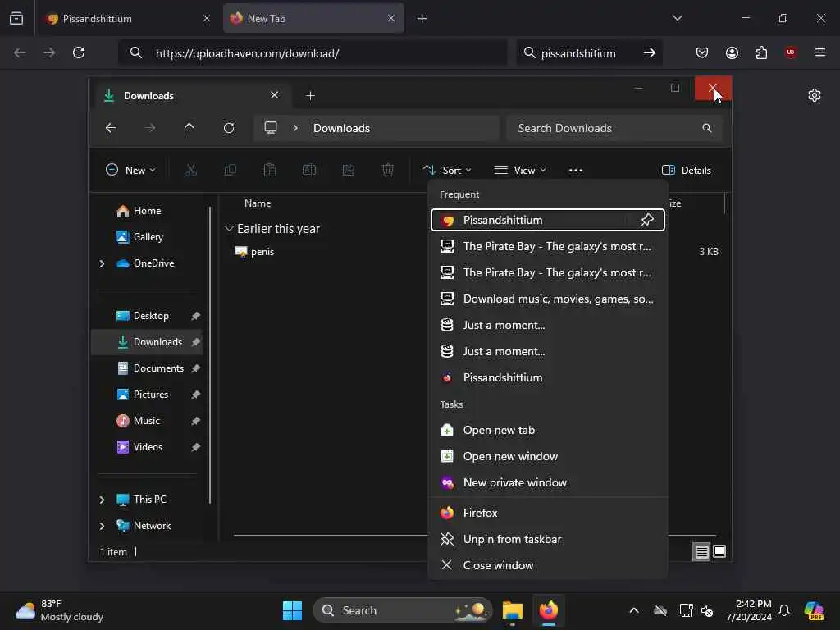Open a new Firefox tab with plus
Image resolution: width=840 pixels, height=630 pixels.
[x=422, y=19]
